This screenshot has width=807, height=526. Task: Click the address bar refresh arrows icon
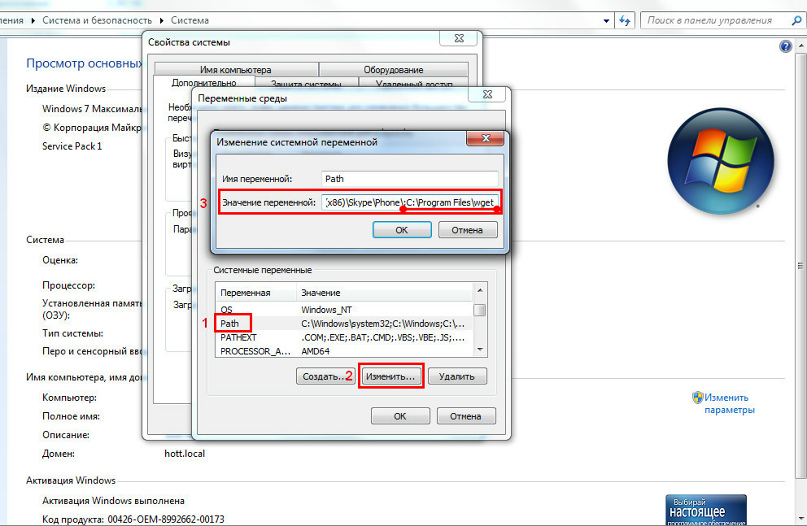click(x=626, y=19)
